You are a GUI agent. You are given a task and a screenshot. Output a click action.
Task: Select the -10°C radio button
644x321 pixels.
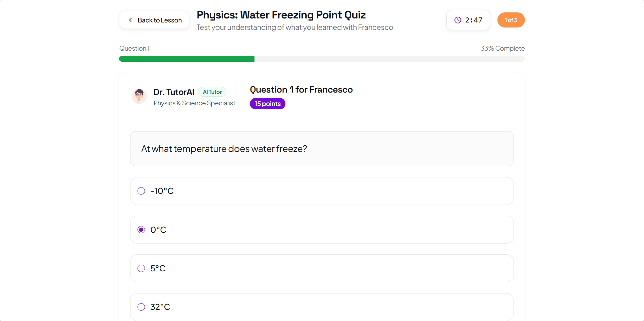[x=141, y=191]
